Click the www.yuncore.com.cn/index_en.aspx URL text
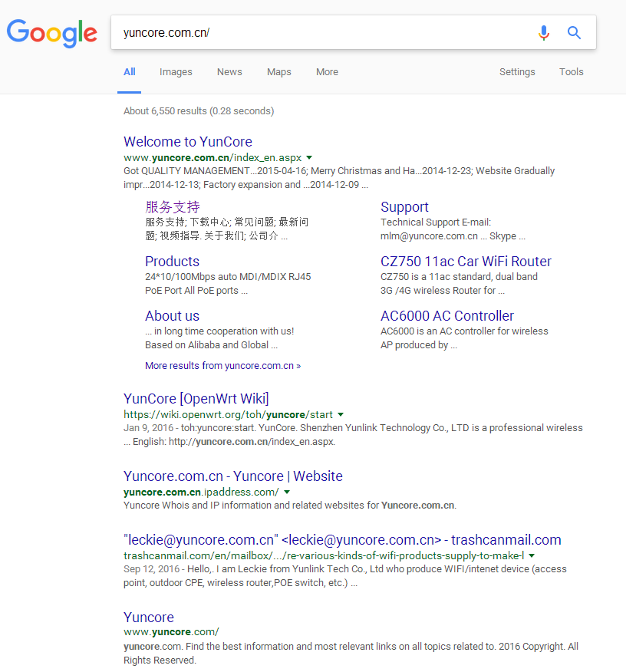The image size is (626, 672). (x=213, y=158)
